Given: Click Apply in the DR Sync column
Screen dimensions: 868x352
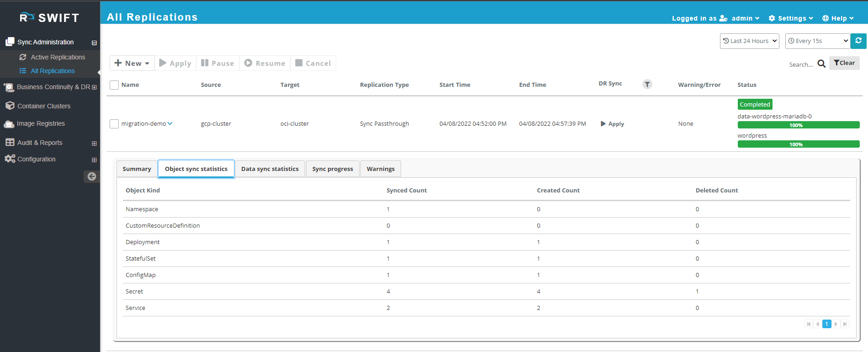Looking at the screenshot, I should [x=612, y=124].
